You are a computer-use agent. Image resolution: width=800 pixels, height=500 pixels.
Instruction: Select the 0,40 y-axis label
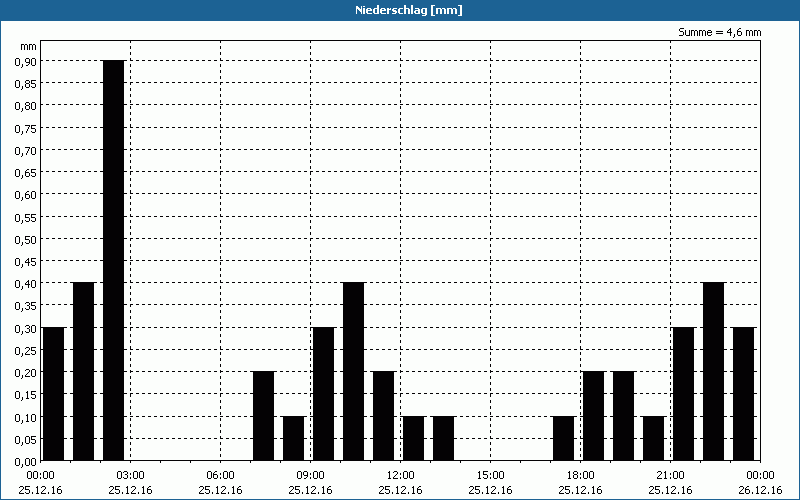(x=26, y=284)
